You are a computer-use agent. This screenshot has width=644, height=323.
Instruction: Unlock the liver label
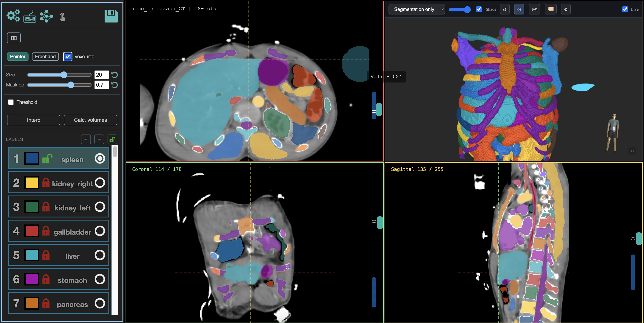(x=46, y=255)
